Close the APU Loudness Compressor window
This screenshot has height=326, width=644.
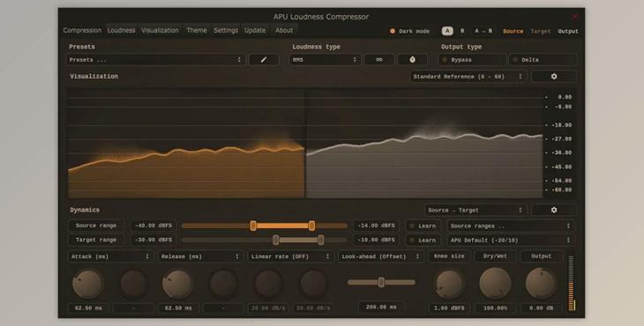(x=575, y=17)
